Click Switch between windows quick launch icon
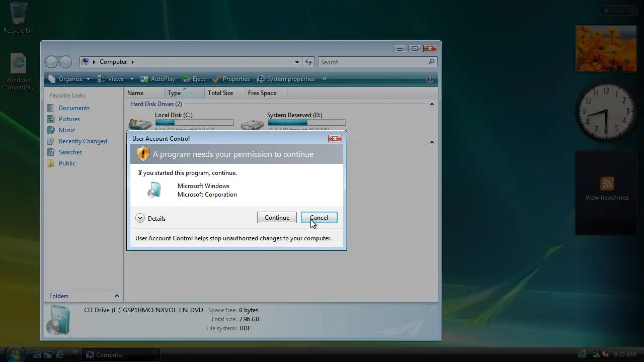Image resolution: width=644 pixels, height=362 pixels. pos(48,354)
